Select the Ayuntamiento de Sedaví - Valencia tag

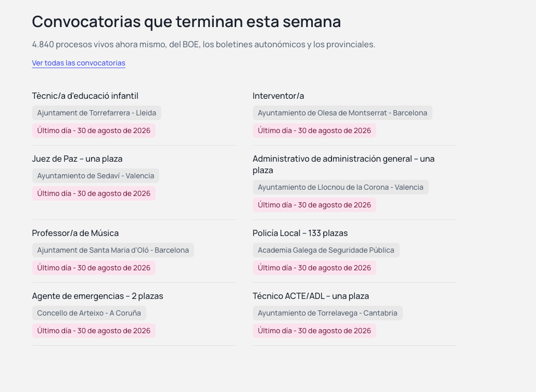(96, 176)
